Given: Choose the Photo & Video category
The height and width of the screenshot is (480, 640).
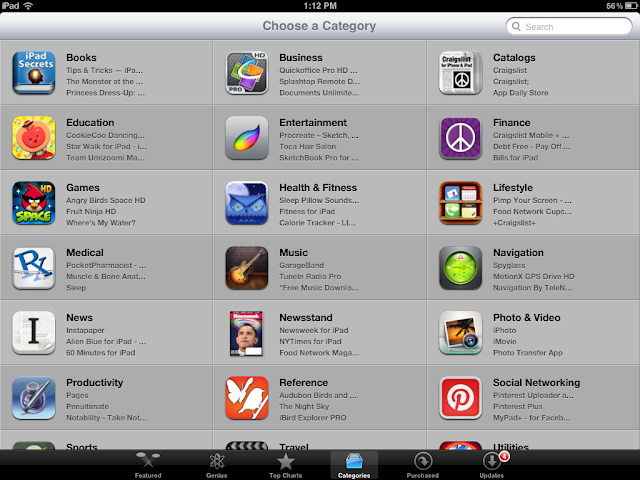Looking at the screenshot, I should pos(527,318).
